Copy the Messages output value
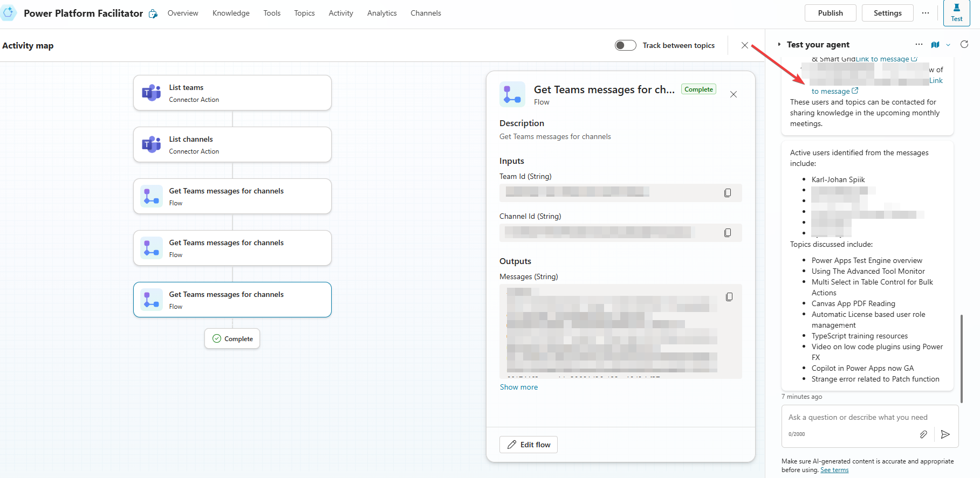The width and height of the screenshot is (980, 478). (x=729, y=297)
